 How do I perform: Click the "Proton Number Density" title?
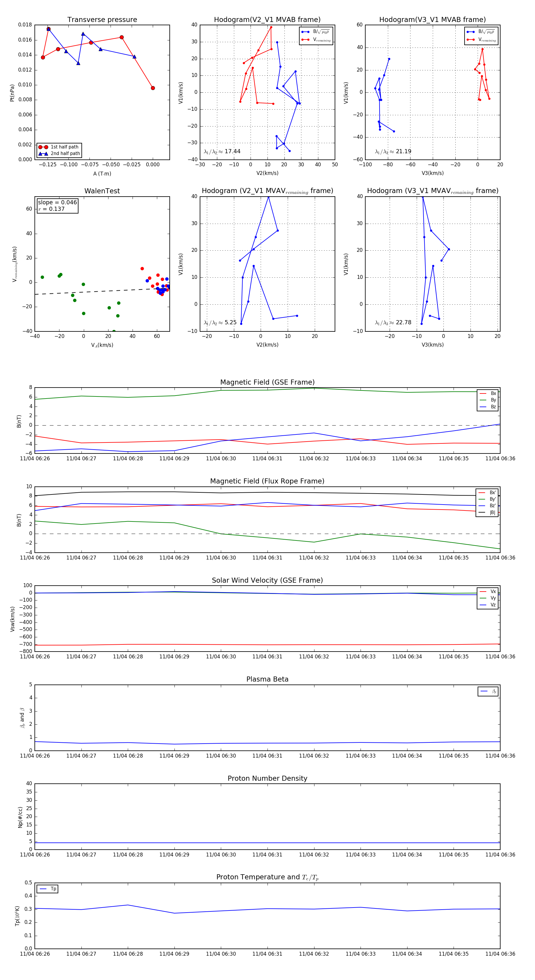(x=267, y=778)
